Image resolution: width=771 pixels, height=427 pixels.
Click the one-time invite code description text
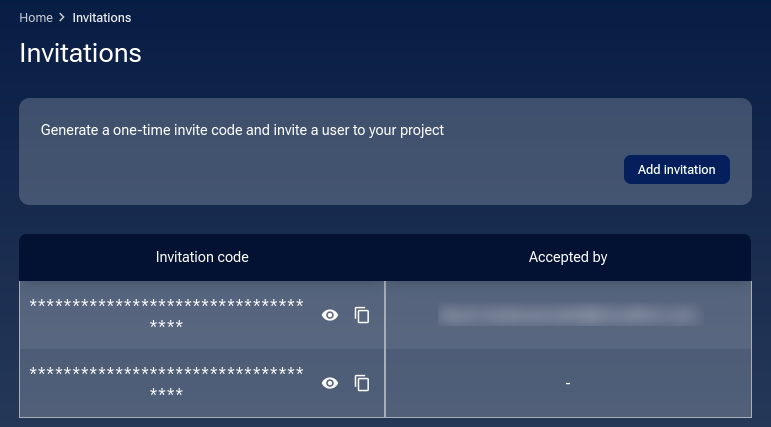pyautogui.click(x=242, y=130)
